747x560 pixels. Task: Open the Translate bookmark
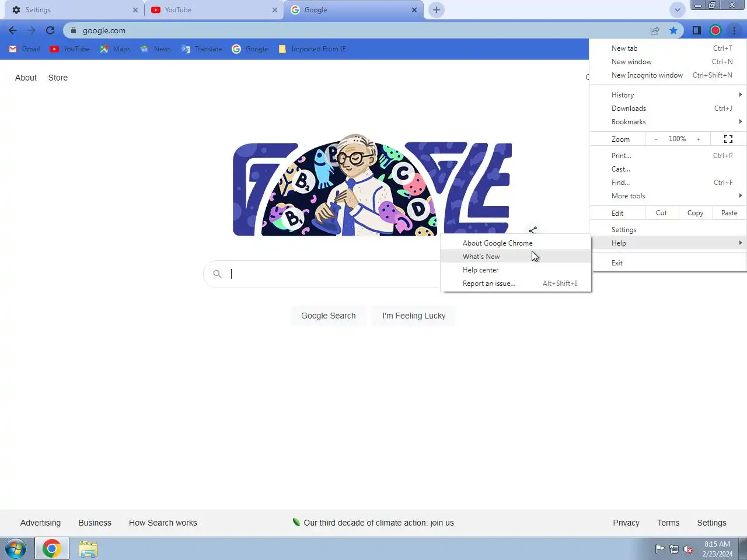[x=202, y=49]
